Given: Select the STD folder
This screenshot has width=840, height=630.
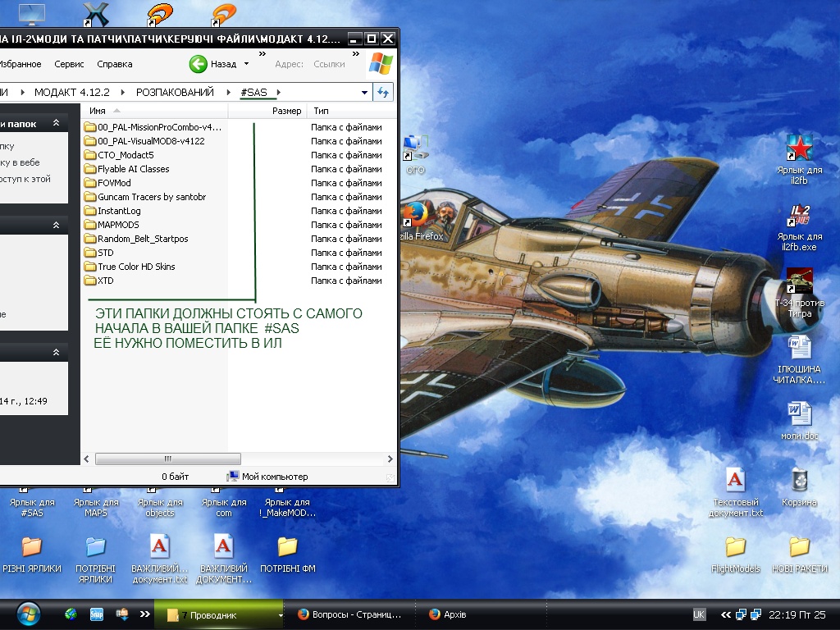Looking at the screenshot, I should 99,253.
